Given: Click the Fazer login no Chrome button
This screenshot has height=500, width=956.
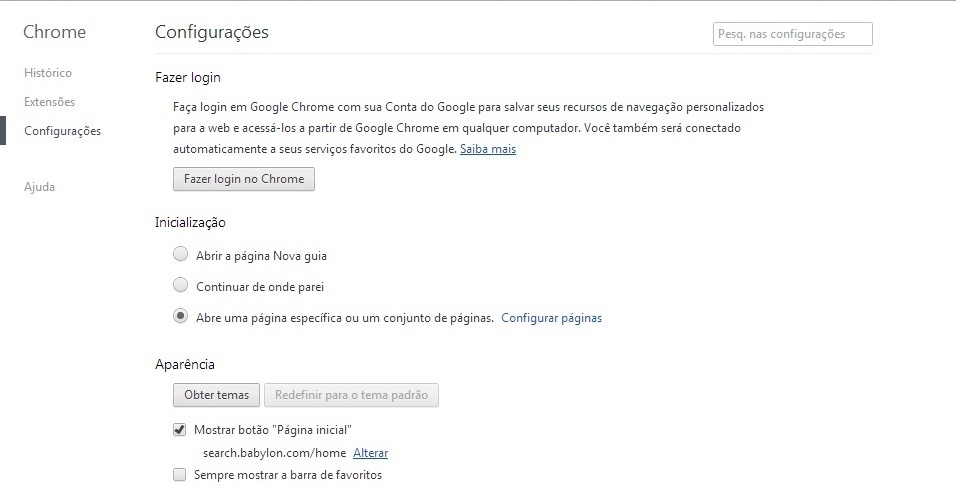Looking at the screenshot, I should click(244, 179).
